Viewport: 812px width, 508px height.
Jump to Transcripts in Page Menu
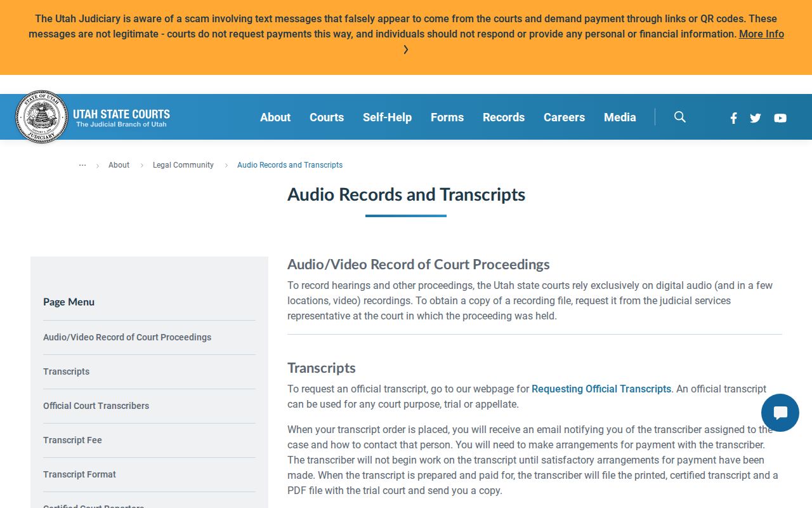pos(66,371)
